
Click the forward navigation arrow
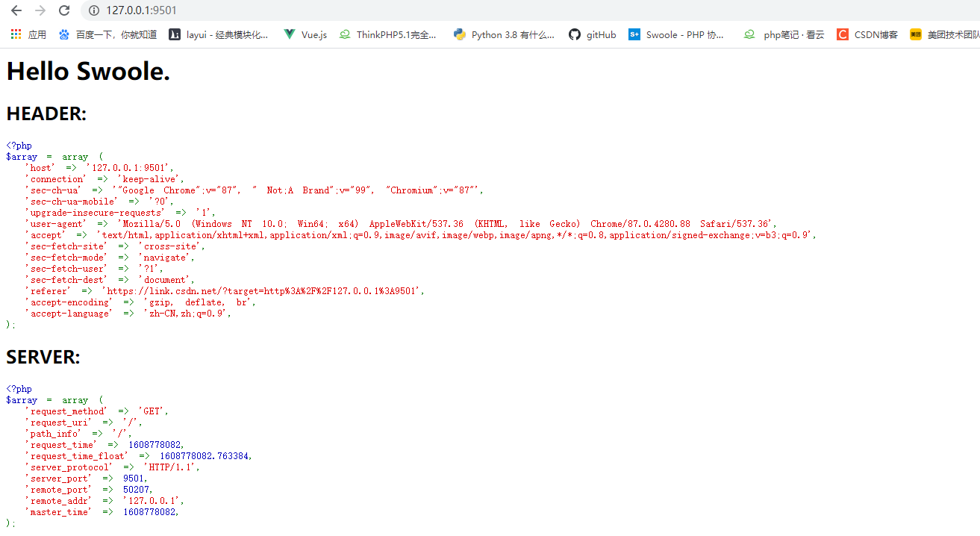click(x=39, y=11)
